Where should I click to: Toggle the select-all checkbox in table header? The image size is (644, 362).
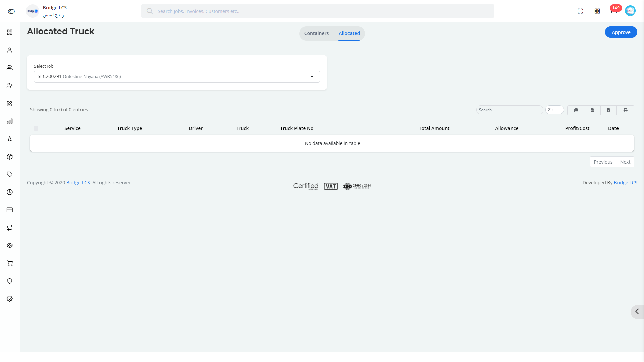click(x=36, y=128)
